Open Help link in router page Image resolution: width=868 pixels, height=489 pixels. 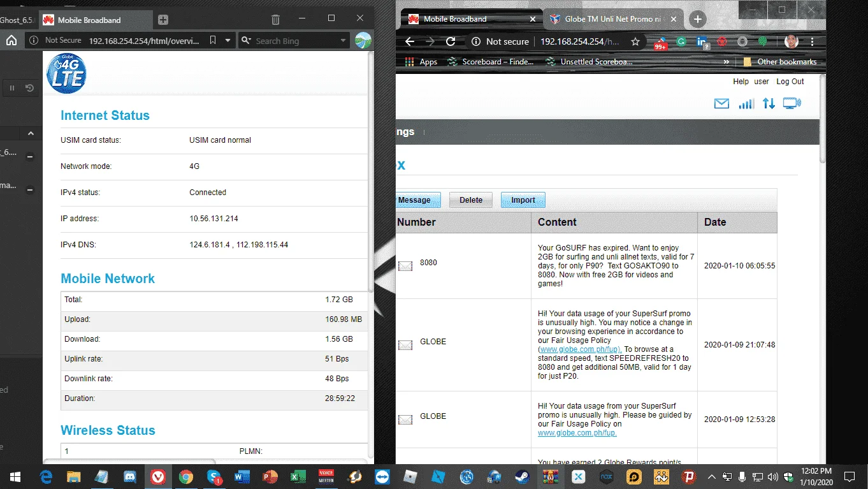[x=741, y=82]
